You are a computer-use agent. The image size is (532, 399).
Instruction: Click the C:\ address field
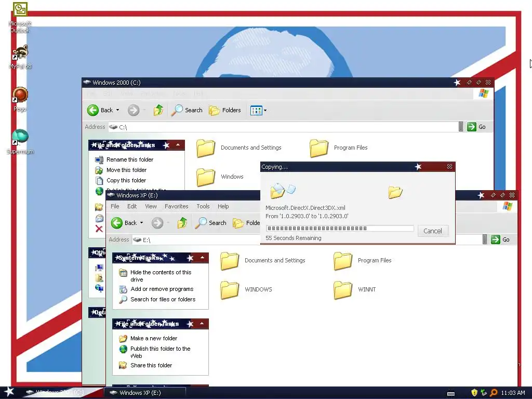pyautogui.click(x=283, y=127)
